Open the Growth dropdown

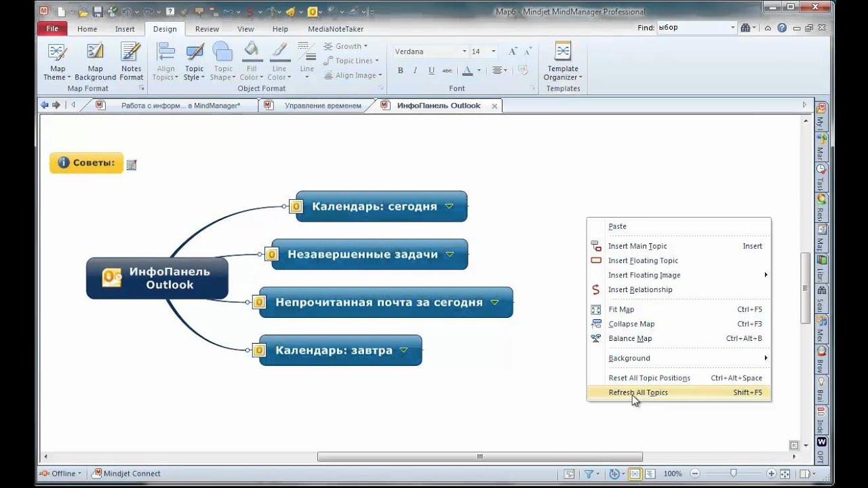pos(346,46)
